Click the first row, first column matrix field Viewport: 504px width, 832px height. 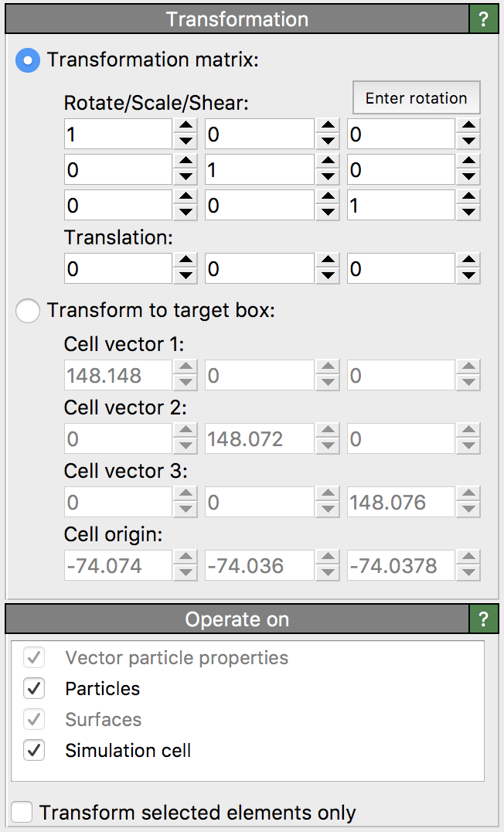click(117, 135)
